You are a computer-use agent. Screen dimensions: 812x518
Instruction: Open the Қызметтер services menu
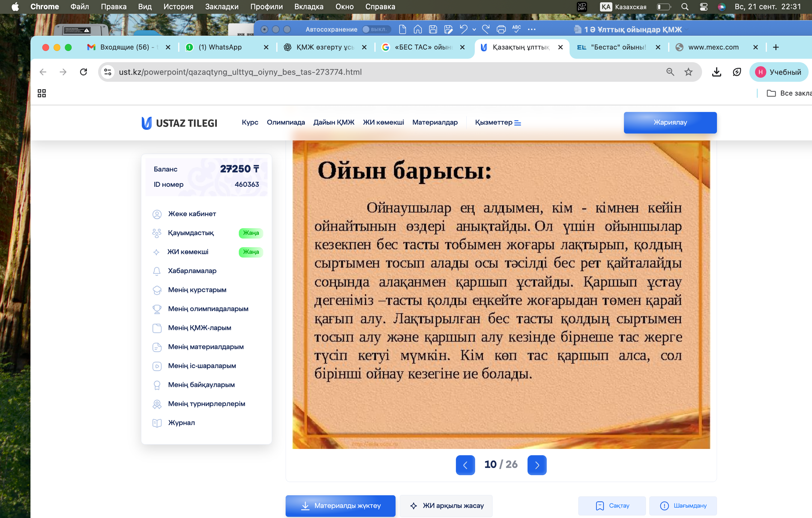coord(497,122)
